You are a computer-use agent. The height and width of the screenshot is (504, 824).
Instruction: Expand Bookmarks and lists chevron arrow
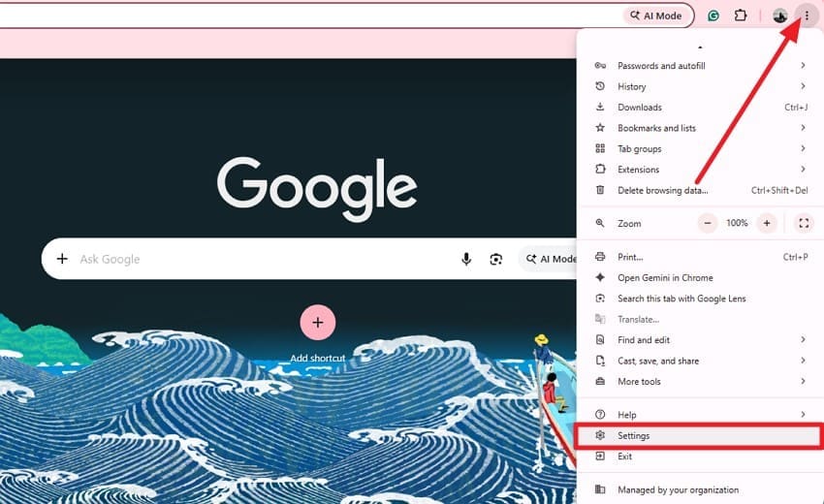tap(803, 127)
